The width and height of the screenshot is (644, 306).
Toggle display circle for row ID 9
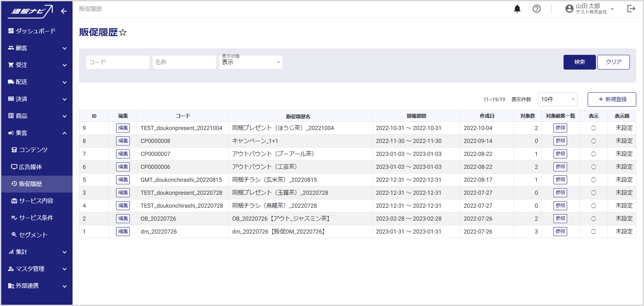[x=593, y=128]
